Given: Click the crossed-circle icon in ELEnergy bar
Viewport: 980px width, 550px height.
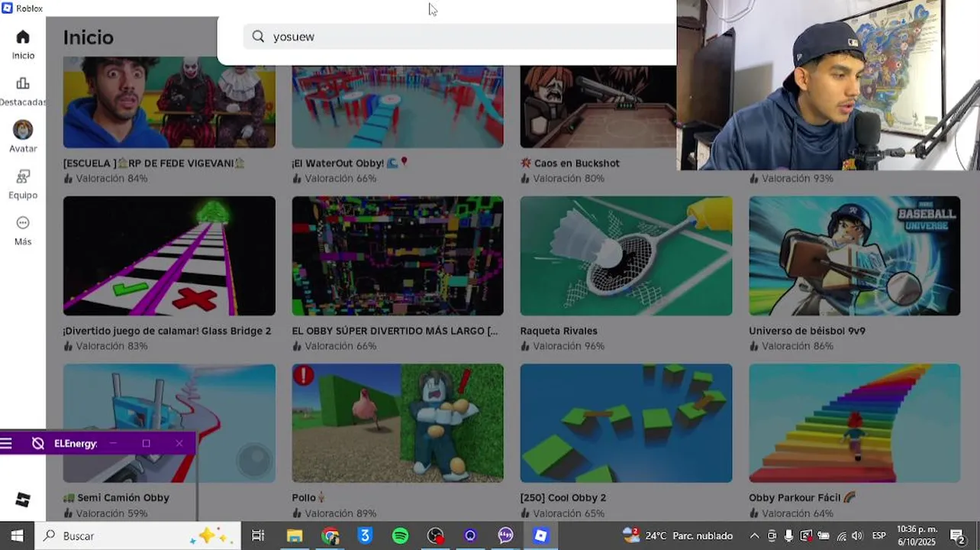Looking at the screenshot, I should click(38, 443).
